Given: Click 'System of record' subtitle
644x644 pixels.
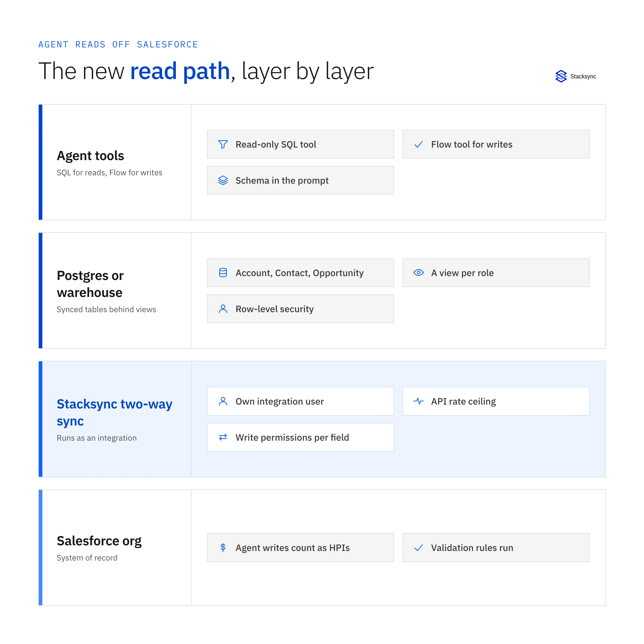Looking at the screenshot, I should pos(87,558).
